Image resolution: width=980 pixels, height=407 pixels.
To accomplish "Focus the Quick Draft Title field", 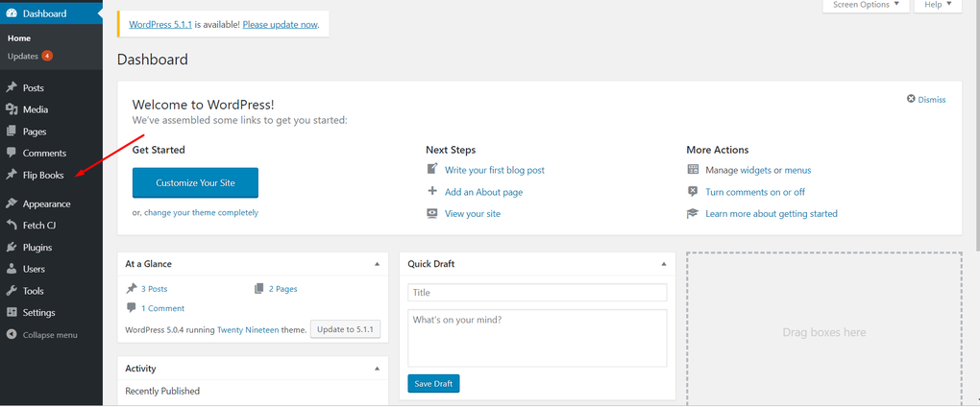I will point(537,293).
